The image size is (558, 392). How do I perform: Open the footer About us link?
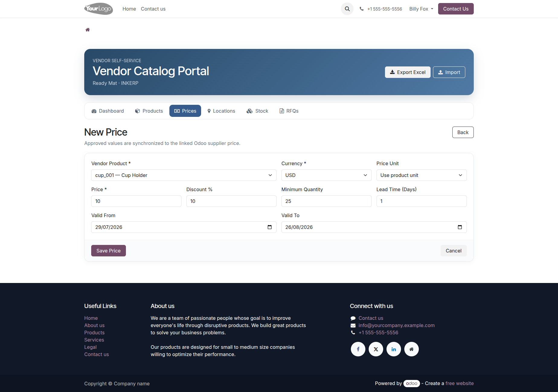pos(94,325)
